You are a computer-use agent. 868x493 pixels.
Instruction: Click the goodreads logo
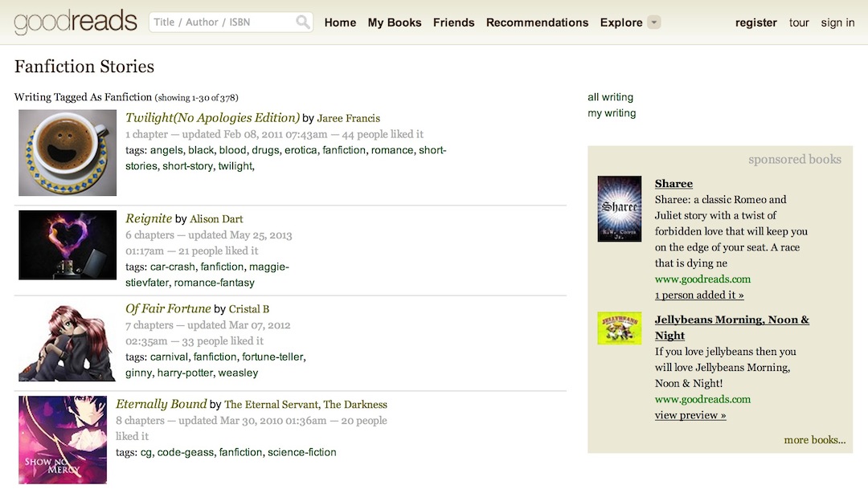click(76, 22)
